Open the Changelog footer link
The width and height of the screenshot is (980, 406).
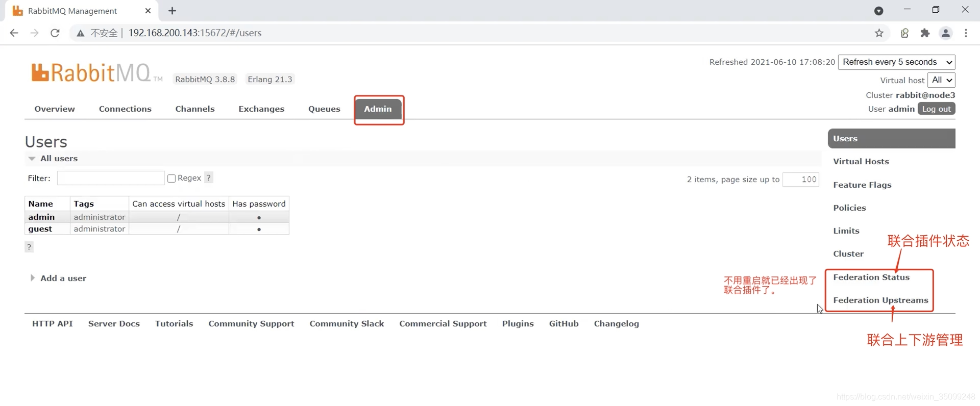616,323
